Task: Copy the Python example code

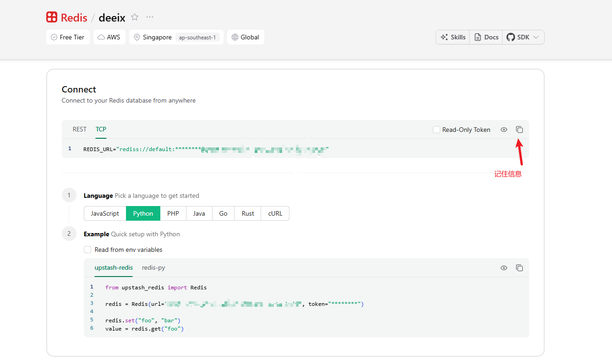Action: click(519, 268)
